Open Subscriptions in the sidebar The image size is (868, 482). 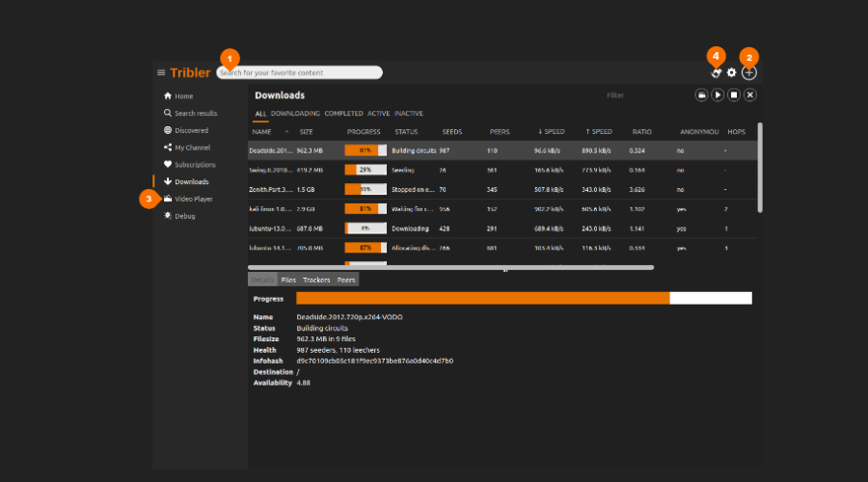195,165
